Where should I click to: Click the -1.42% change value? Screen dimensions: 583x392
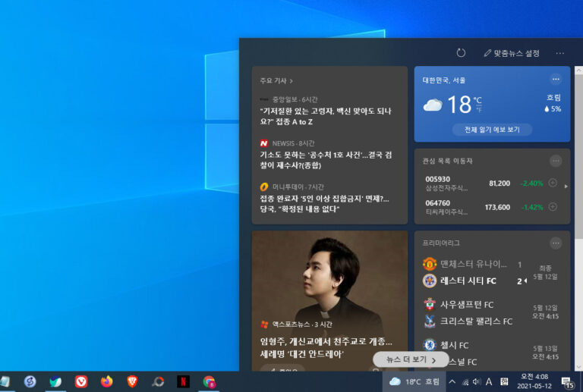tap(531, 208)
